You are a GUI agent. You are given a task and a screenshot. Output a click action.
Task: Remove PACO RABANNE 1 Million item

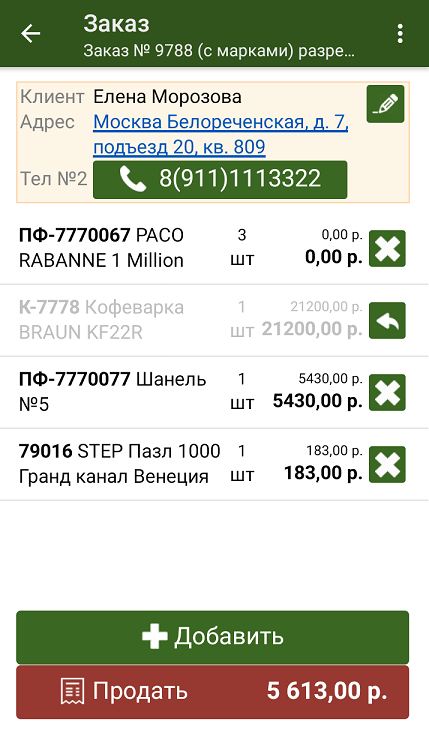(387, 248)
